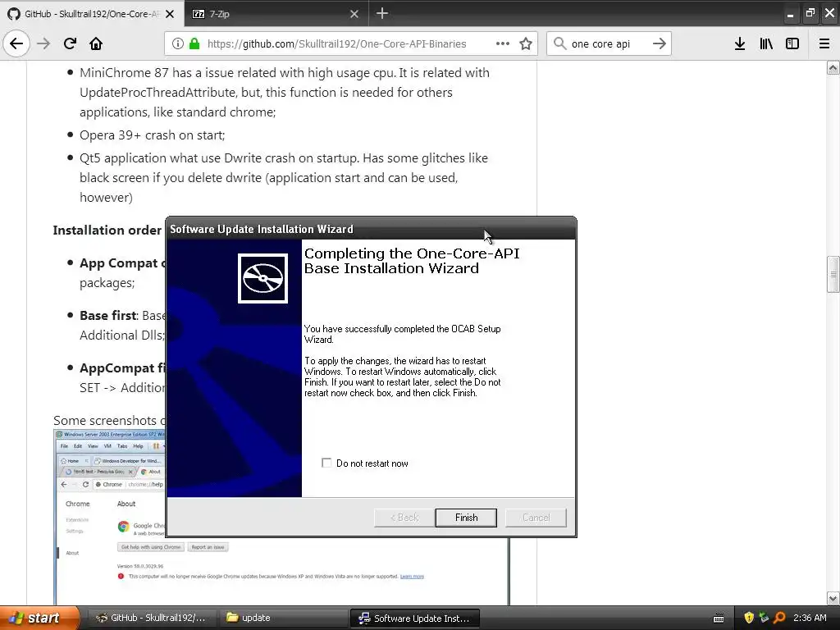Viewport: 840px width, 630px height.
Task: Click the orange magnifier tray icon
Action: tap(779, 618)
